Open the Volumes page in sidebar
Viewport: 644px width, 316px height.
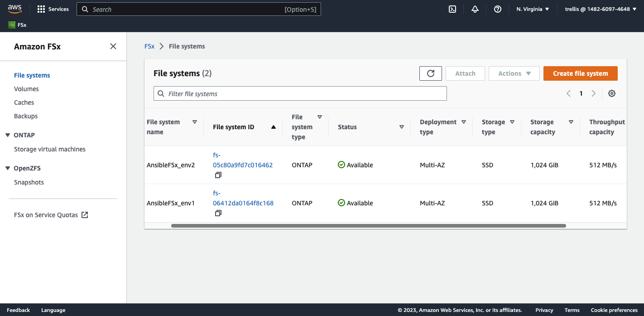pyautogui.click(x=26, y=89)
